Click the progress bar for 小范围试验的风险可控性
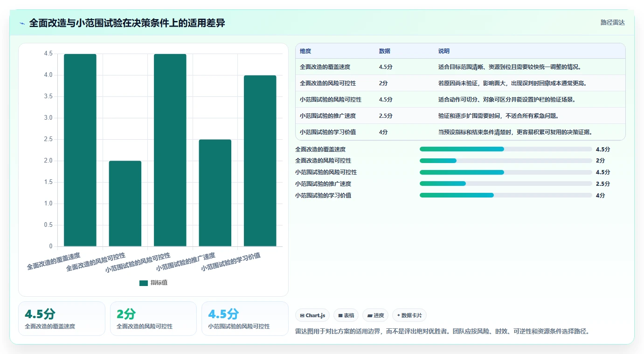 [506, 172]
